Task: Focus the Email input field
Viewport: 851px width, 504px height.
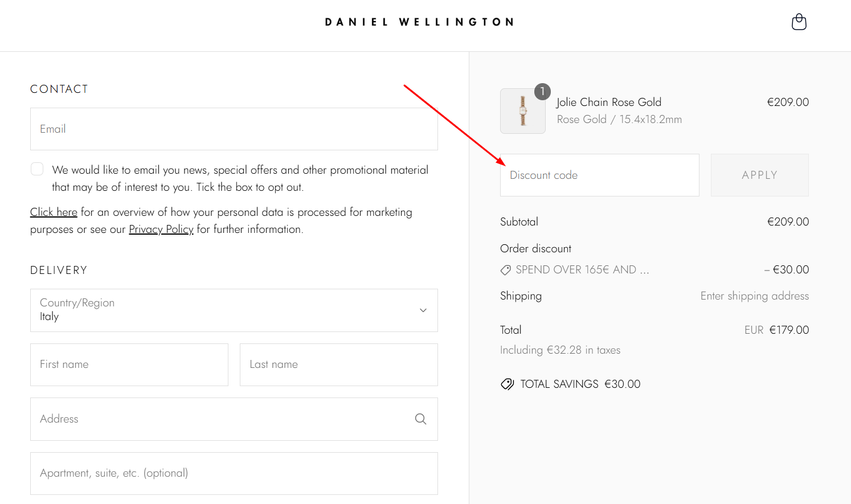Action: pos(234,129)
